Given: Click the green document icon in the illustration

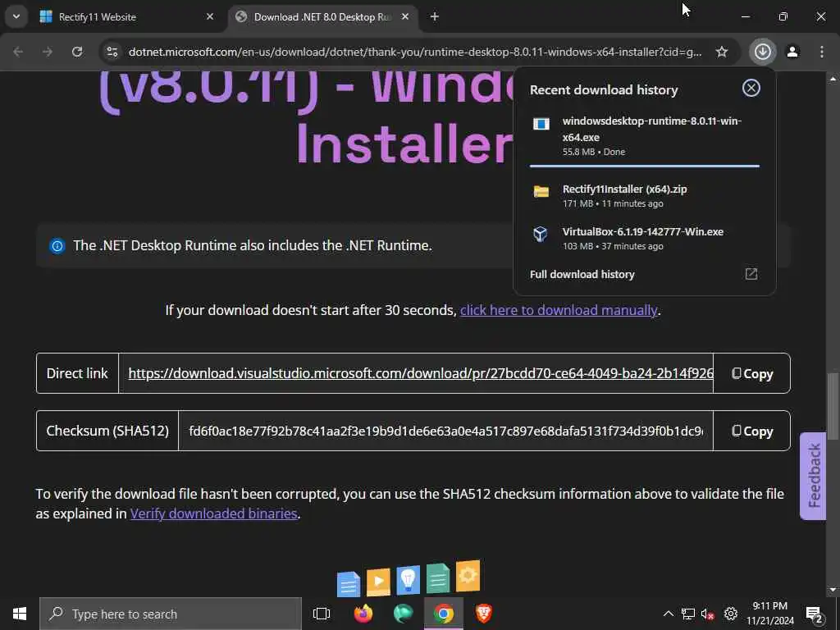Looking at the screenshot, I should [x=438, y=578].
